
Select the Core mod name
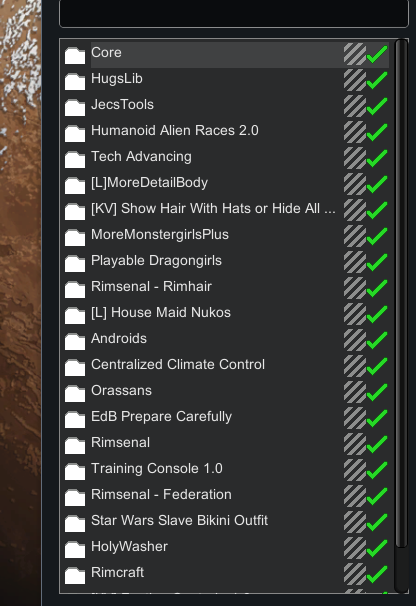click(x=106, y=53)
